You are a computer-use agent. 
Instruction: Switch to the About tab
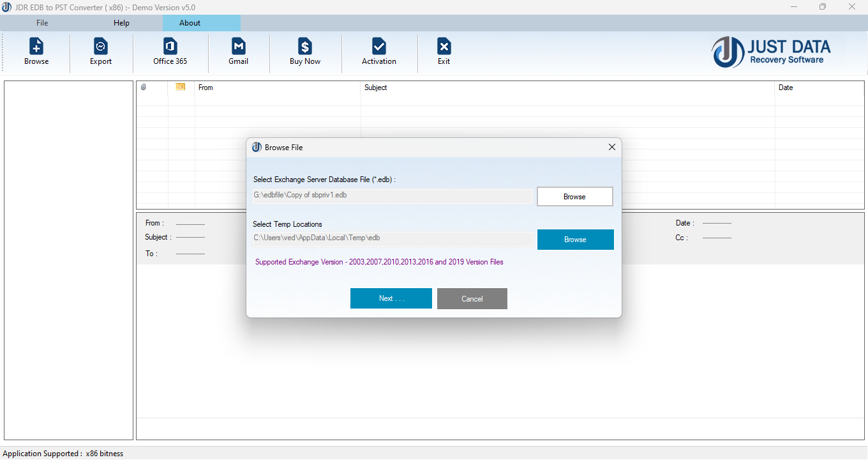click(x=190, y=22)
